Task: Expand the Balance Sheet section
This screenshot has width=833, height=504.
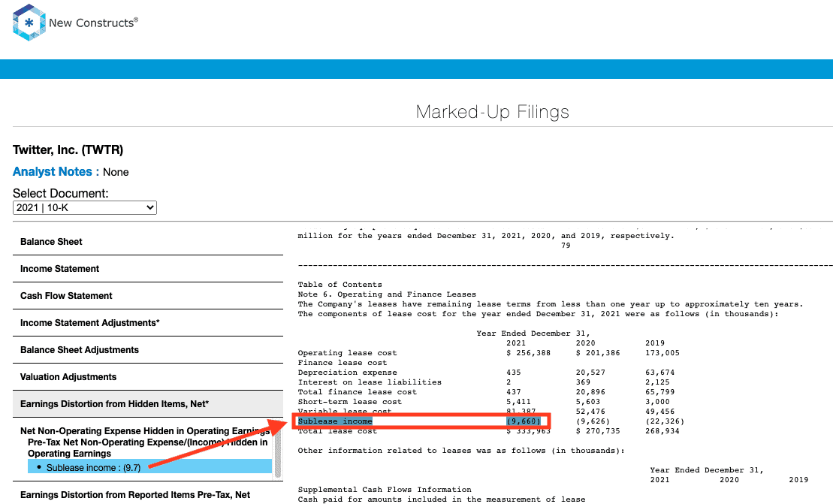Action: pos(148,242)
